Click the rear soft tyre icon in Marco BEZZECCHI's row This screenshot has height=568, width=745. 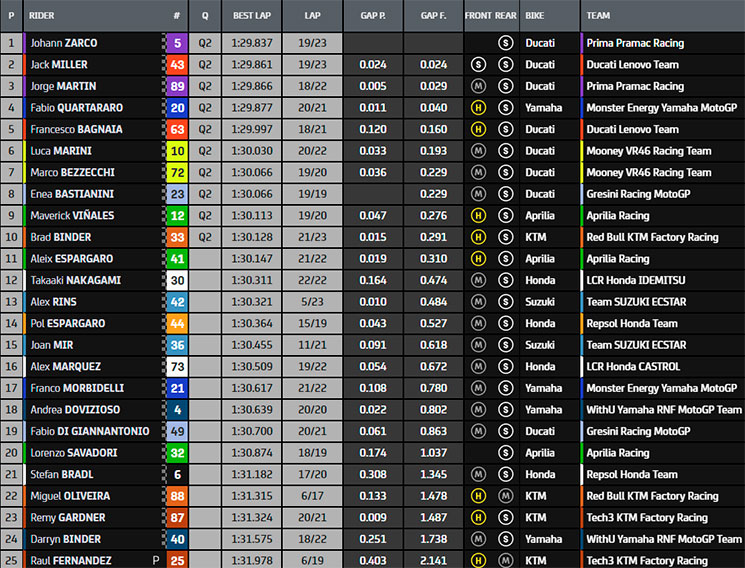pos(506,173)
